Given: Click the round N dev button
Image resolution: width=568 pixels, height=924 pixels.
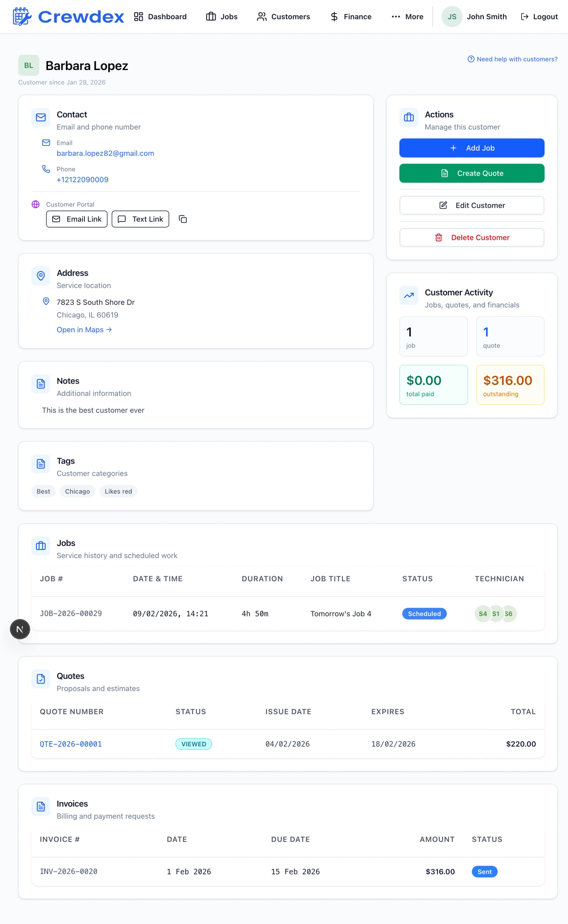Looking at the screenshot, I should [x=20, y=629].
